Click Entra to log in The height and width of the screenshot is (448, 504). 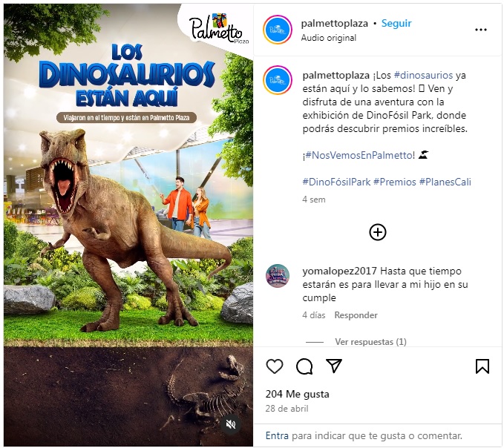click(x=277, y=436)
